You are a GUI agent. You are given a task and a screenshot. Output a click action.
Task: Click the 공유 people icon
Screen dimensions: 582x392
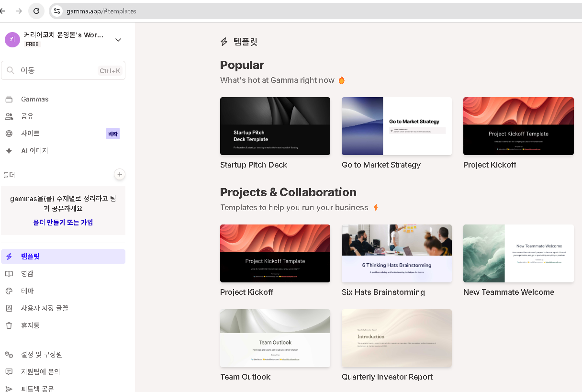9,116
